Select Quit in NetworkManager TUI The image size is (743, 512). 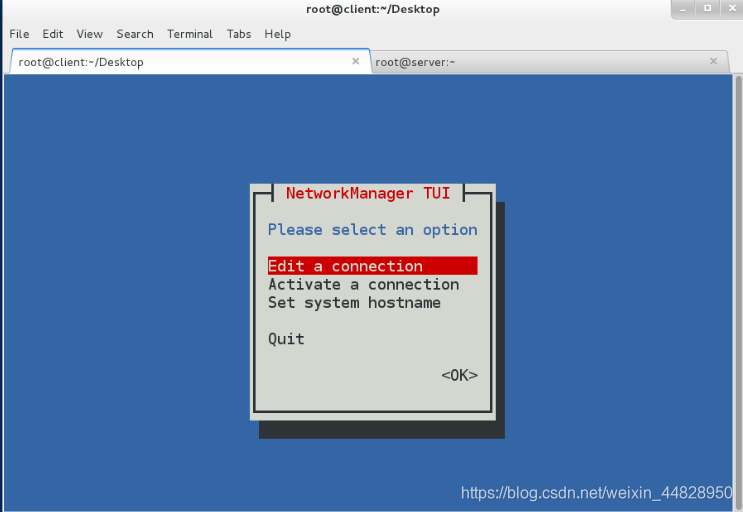point(286,339)
